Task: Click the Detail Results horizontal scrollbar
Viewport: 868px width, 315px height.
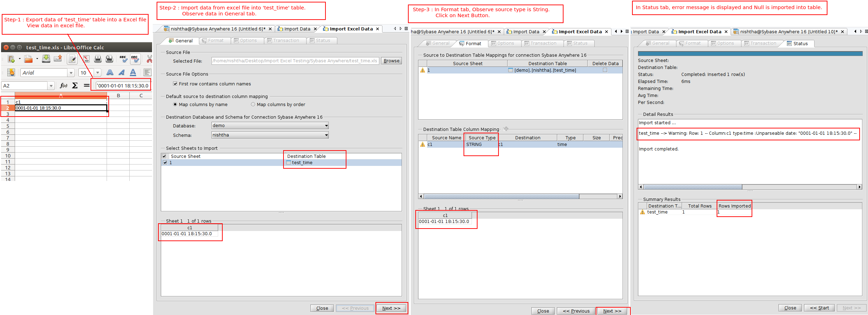Action: (x=693, y=187)
